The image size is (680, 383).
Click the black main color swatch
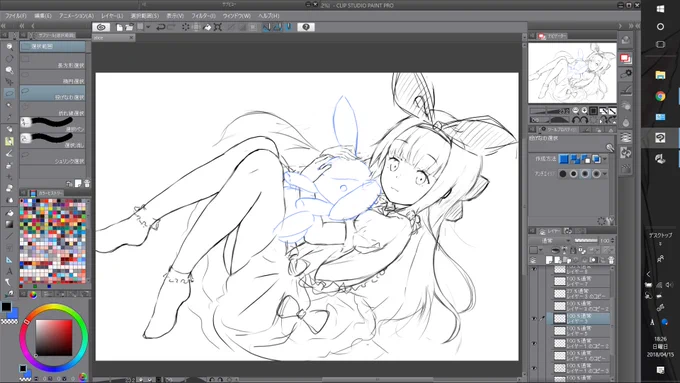click(x=6, y=307)
